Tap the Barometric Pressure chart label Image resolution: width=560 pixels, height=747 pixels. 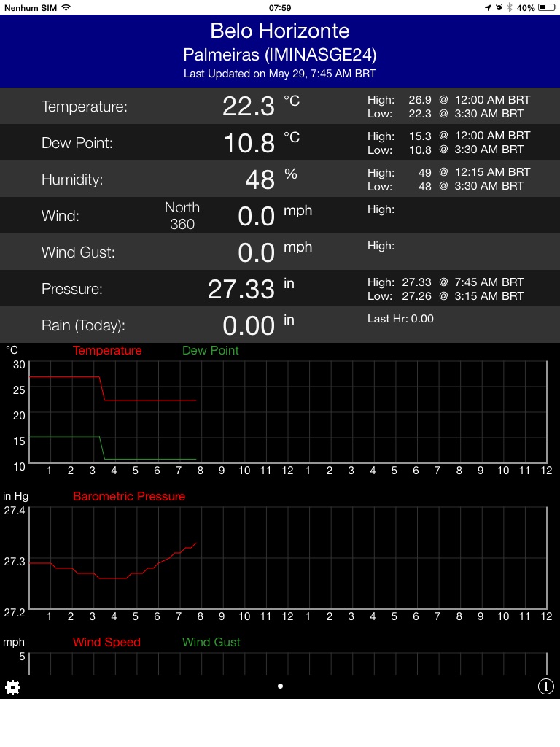coord(129,497)
